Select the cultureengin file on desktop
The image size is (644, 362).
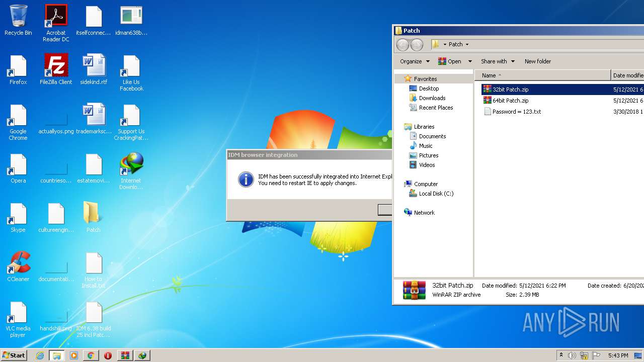[x=56, y=218]
